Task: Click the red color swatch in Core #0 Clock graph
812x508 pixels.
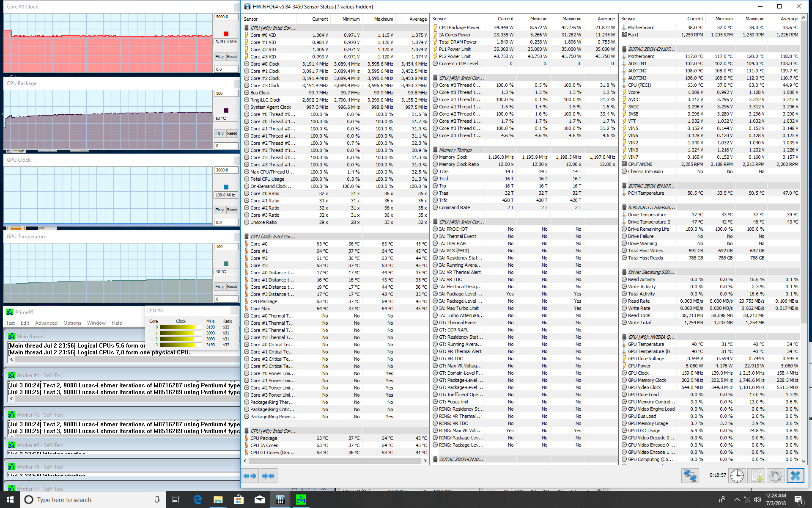Action: 226,34
